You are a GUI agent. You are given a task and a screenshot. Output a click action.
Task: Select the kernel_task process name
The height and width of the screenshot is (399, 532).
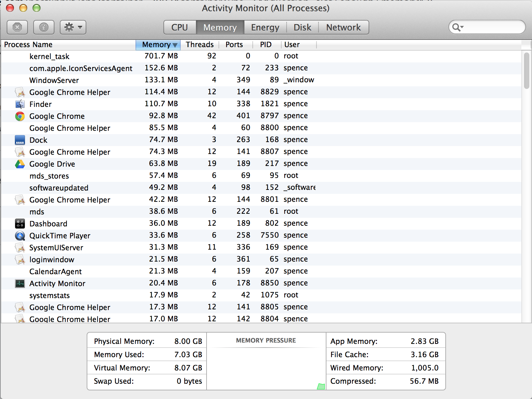(49, 56)
